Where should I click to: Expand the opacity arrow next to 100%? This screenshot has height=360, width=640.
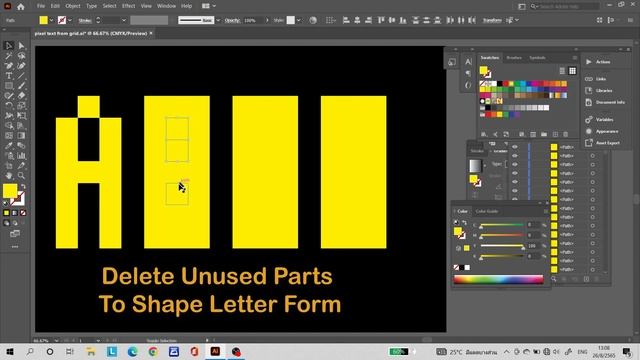click(x=267, y=20)
